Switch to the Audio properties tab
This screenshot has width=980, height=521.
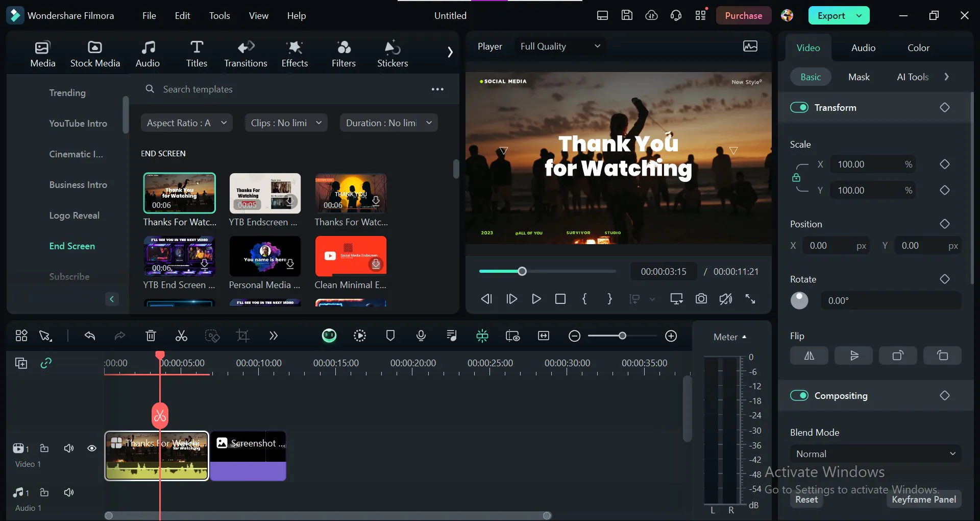coord(863,48)
